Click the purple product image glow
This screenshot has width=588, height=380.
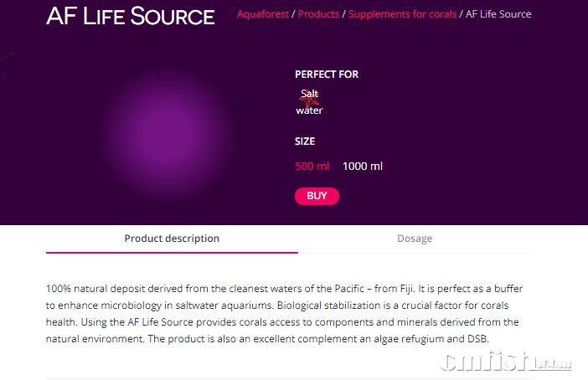(x=167, y=134)
